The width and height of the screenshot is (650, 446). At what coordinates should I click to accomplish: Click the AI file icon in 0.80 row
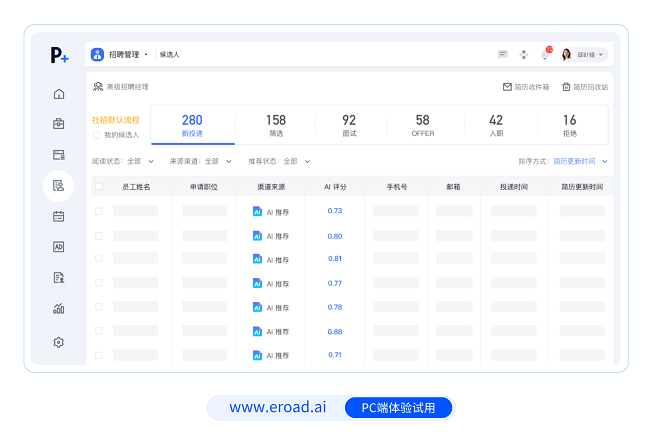tap(257, 236)
